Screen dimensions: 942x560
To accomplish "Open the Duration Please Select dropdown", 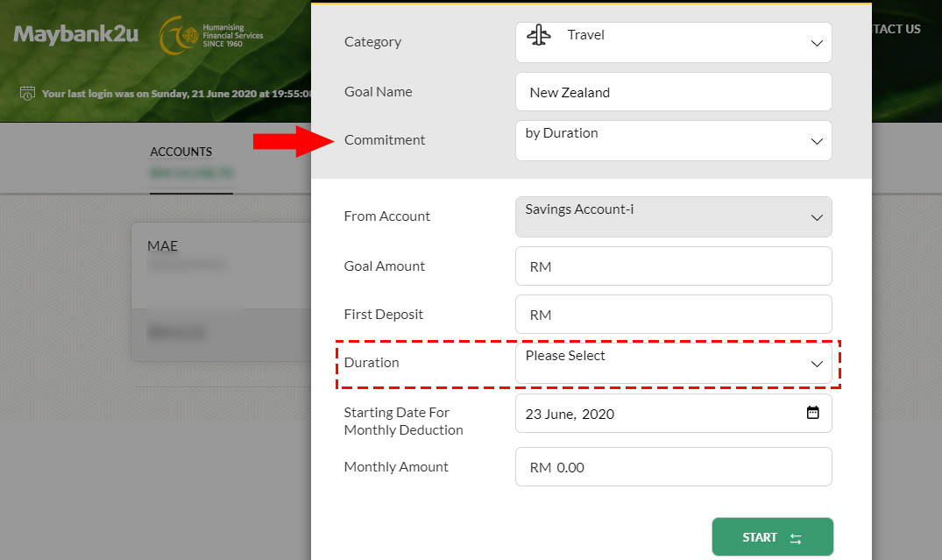I will click(x=674, y=364).
